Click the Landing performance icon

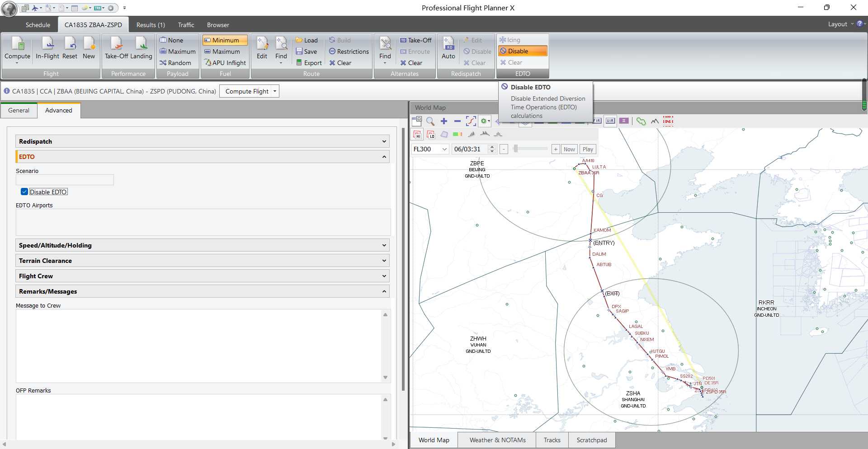(141, 44)
